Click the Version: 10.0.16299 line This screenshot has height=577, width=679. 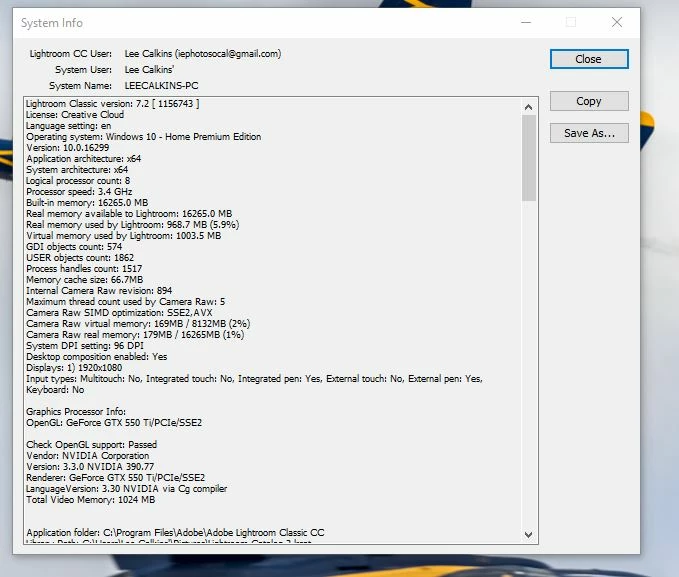[x=68, y=148]
